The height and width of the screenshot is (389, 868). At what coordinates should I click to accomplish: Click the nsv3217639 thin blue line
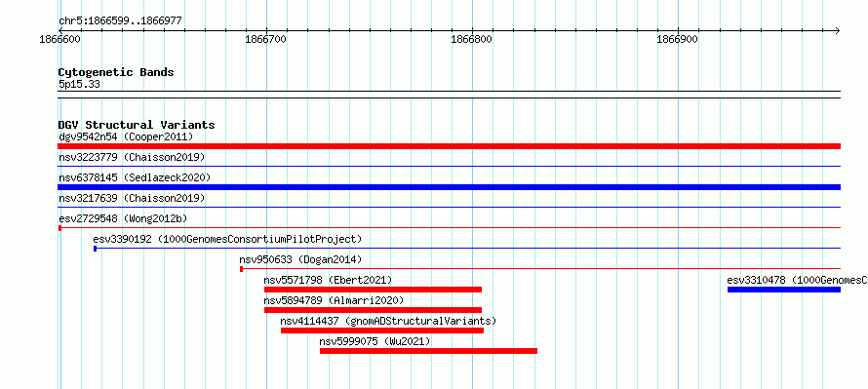click(449, 207)
